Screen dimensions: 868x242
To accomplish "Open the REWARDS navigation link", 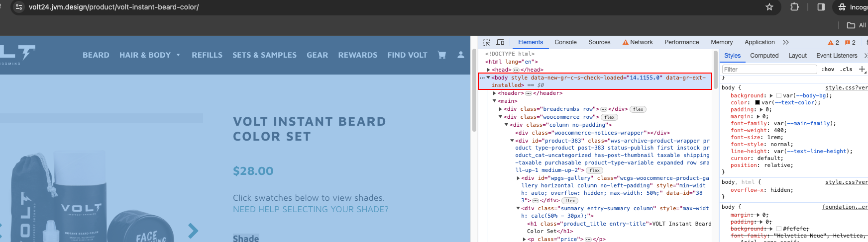I will [358, 55].
